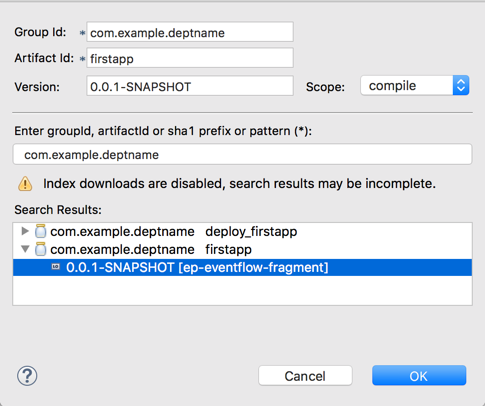Click the small version icon before 0.0.1-SNAPSHOT

click(56, 267)
